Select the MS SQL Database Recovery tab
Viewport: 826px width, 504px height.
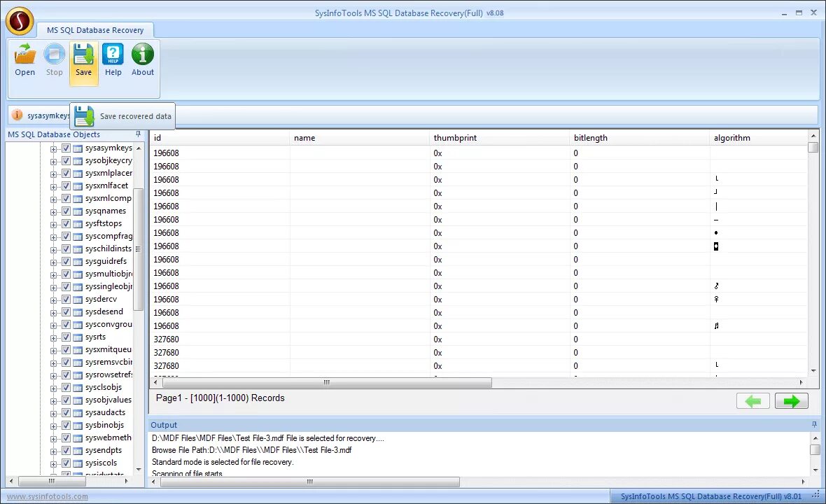94,30
